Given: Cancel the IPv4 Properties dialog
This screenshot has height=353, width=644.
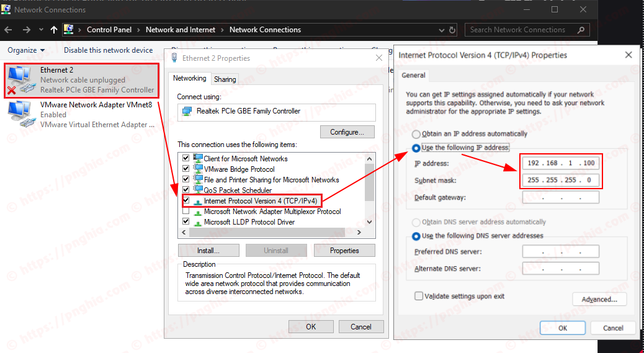Looking at the screenshot, I should pyautogui.click(x=613, y=328).
